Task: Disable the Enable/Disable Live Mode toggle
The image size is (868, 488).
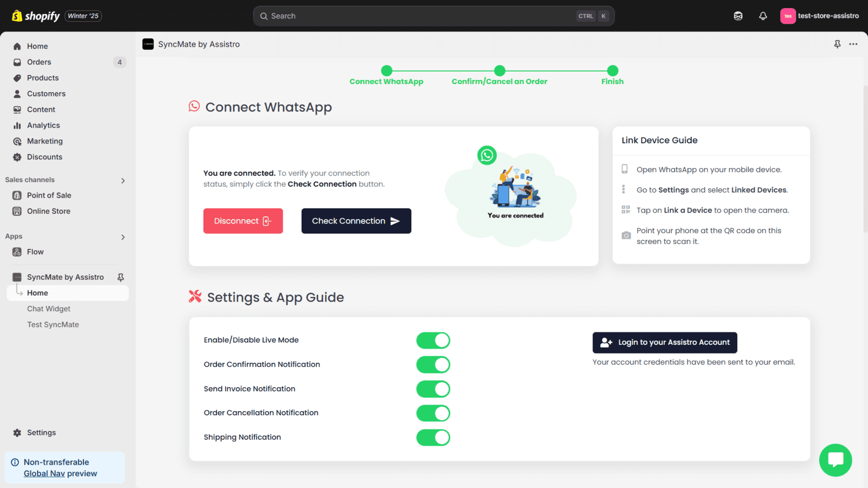Action: click(x=433, y=341)
